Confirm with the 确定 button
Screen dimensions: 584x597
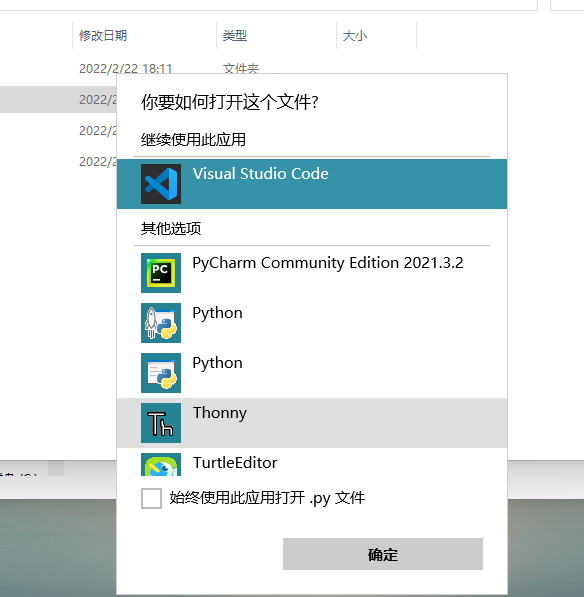383,554
